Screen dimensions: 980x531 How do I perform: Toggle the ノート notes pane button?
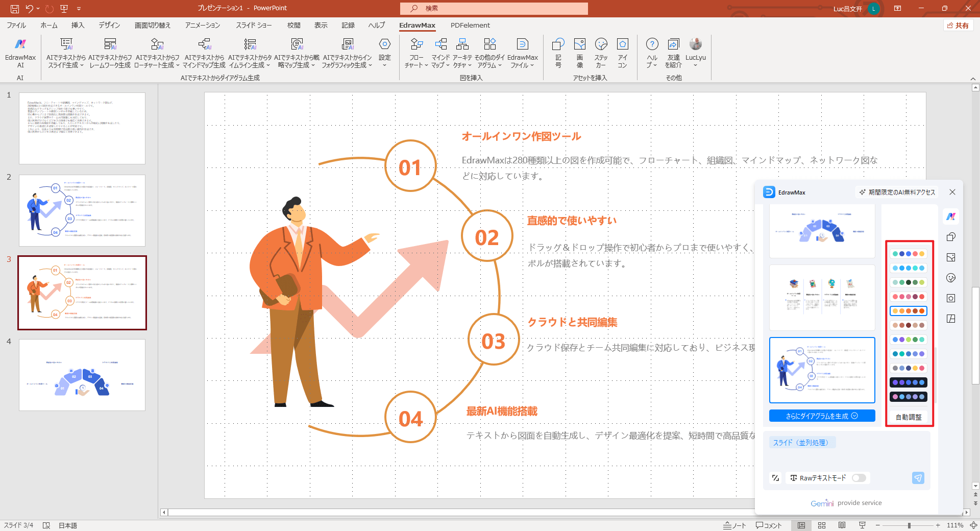point(735,525)
